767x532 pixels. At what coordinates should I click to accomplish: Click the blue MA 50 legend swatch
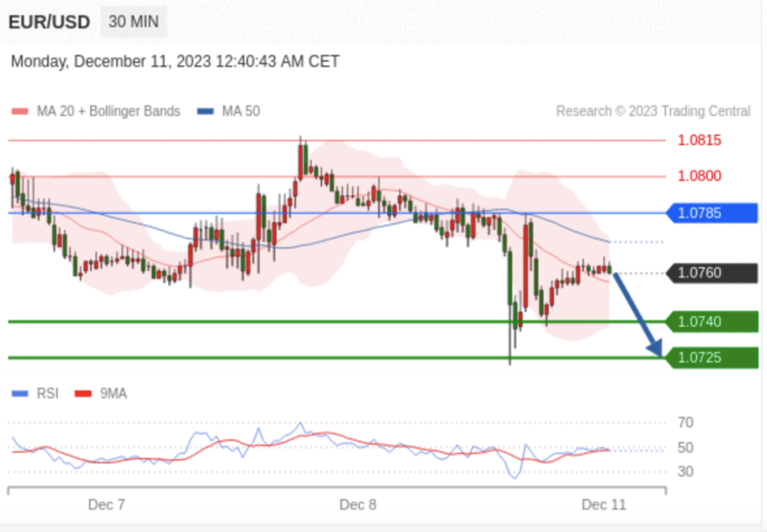(x=205, y=112)
